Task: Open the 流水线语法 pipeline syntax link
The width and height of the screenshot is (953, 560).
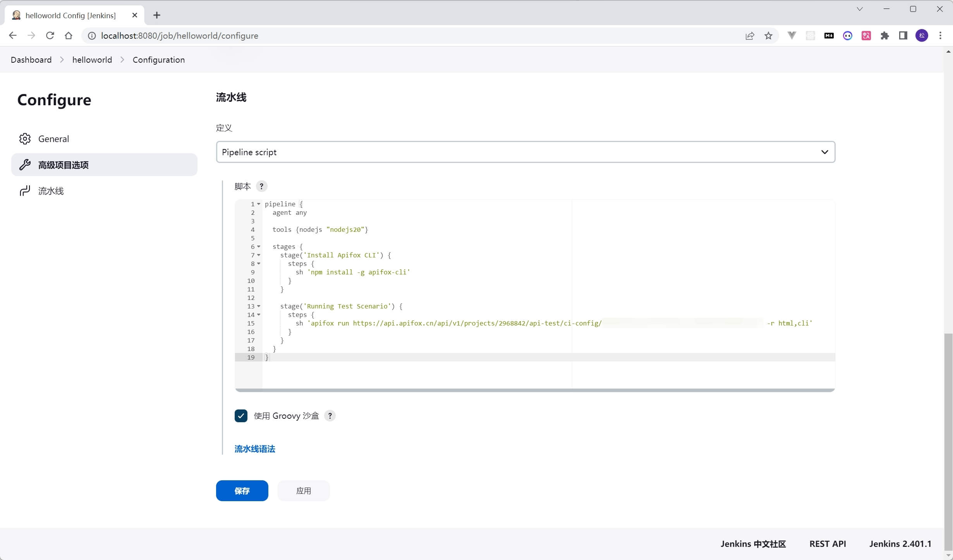Action: [x=254, y=449]
